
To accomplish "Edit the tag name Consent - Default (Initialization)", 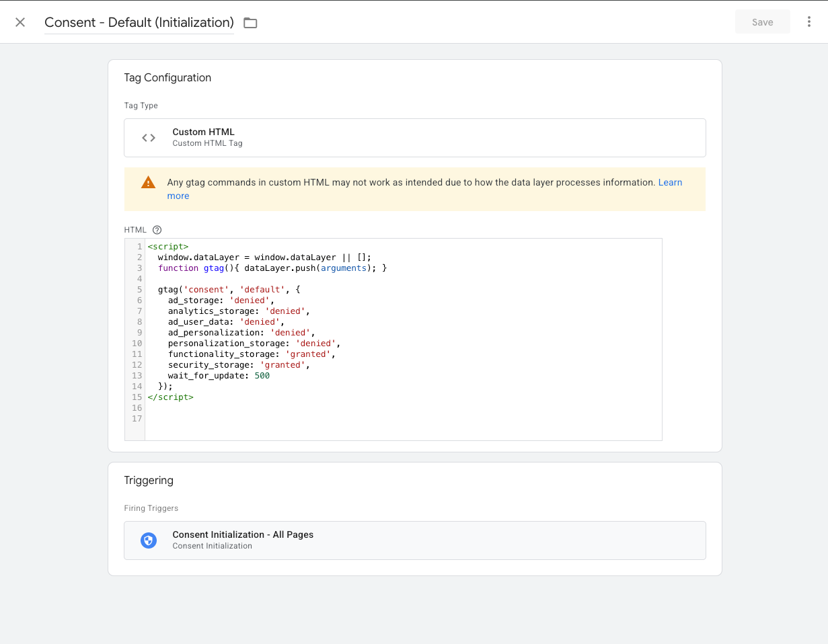I will point(139,22).
